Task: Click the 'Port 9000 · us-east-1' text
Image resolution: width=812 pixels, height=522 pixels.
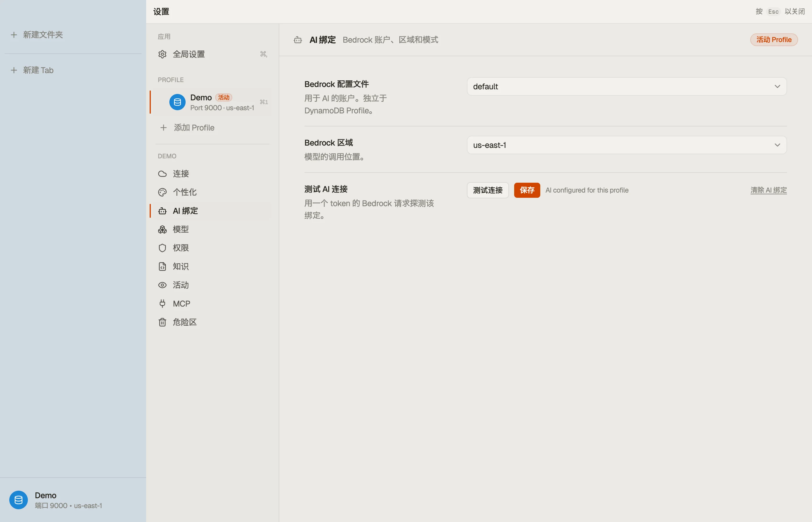Action: click(222, 108)
